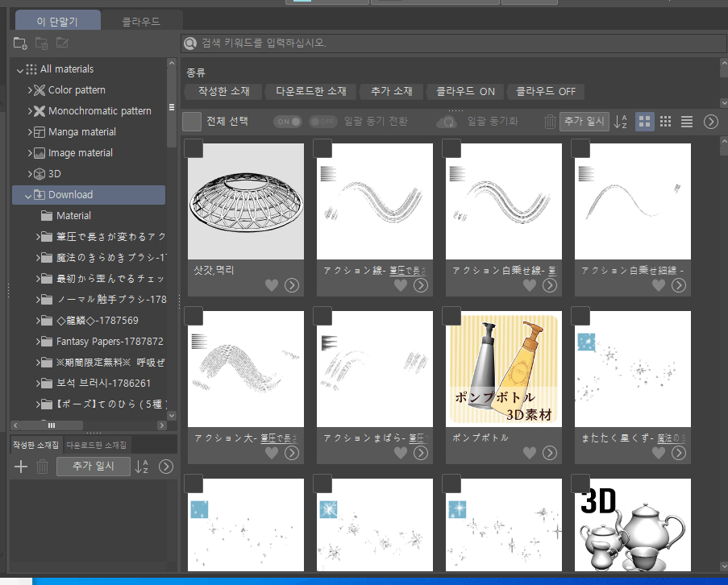This screenshot has height=585, width=728.
Task: Click add collection plus icon at bottom left
Action: tap(22, 467)
